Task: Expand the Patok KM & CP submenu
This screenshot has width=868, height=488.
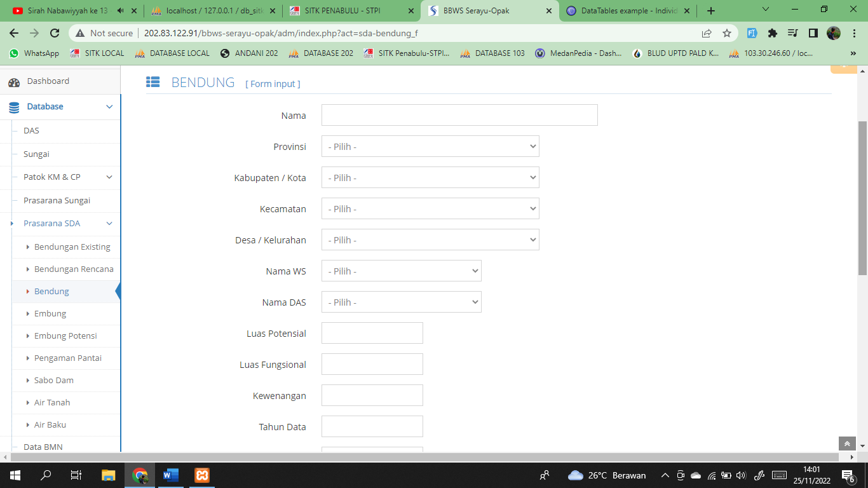Action: pos(109,177)
